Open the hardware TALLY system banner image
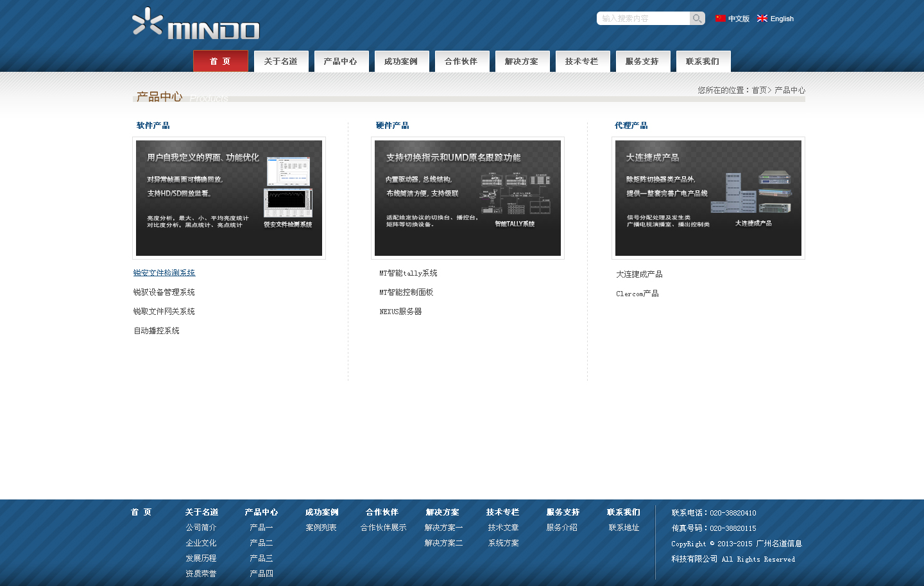This screenshot has width=924, height=586. click(468, 198)
